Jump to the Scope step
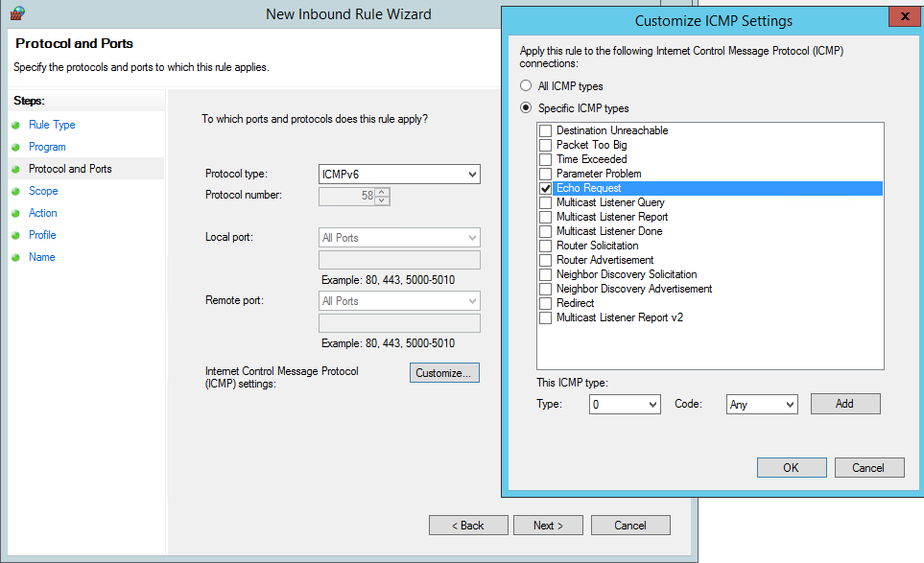This screenshot has width=924, height=563. (x=43, y=191)
